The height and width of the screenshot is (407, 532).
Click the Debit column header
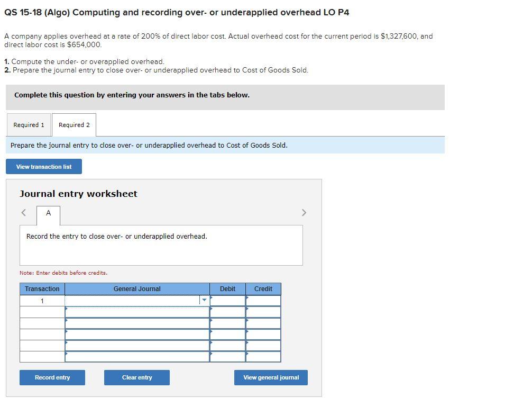[x=227, y=288]
